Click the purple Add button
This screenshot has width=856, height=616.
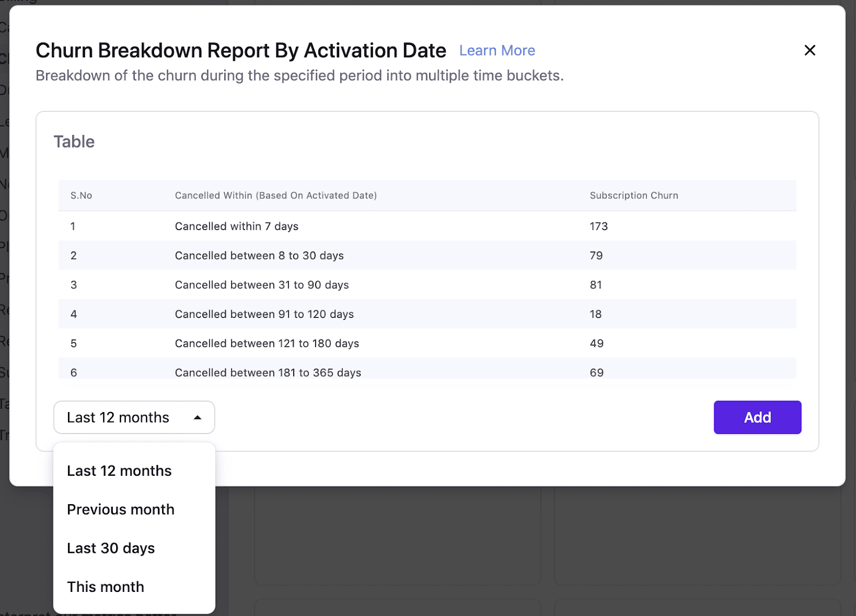point(757,417)
